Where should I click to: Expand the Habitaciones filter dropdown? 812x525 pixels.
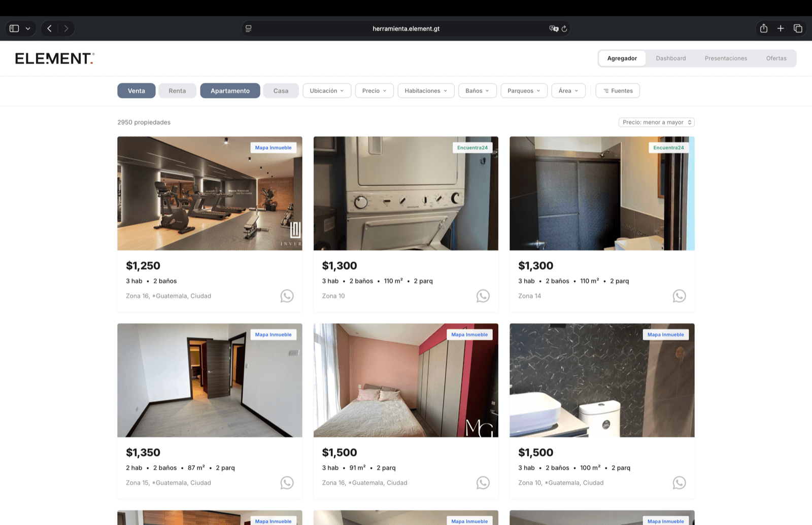tap(426, 90)
